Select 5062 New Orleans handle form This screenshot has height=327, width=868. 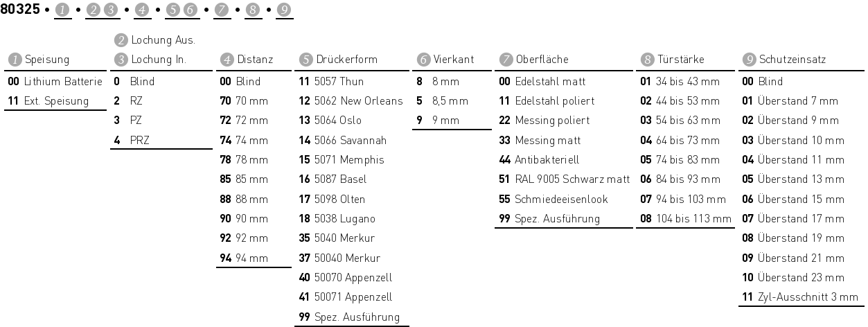[351, 101]
